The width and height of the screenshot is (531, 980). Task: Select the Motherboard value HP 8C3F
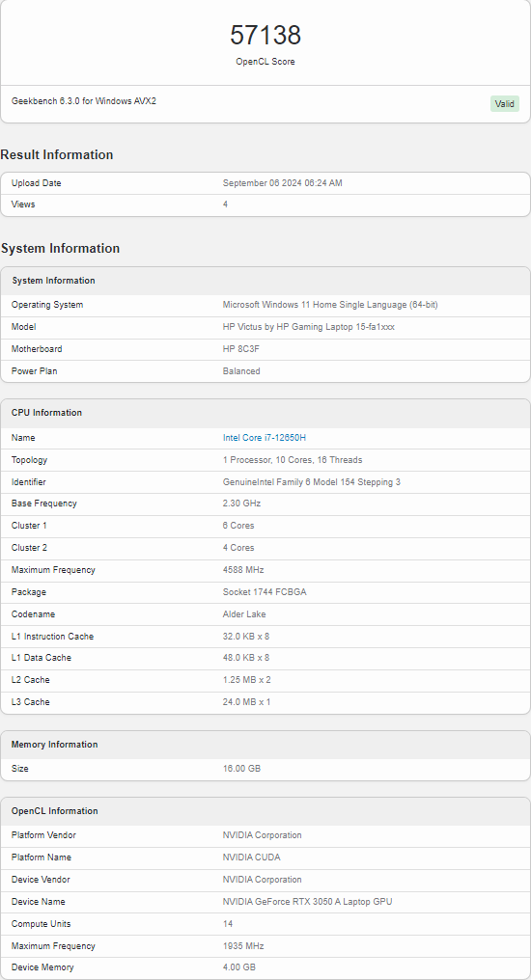tap(240, 349)
